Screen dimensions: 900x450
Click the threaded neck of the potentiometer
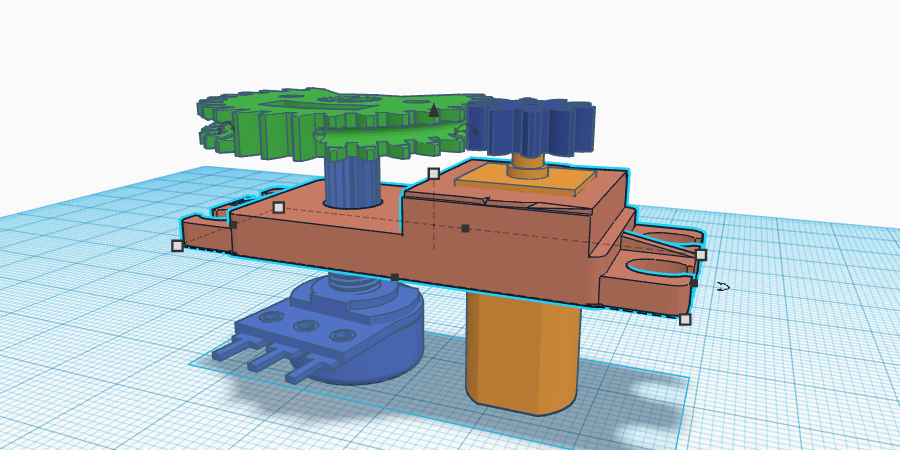357,284
